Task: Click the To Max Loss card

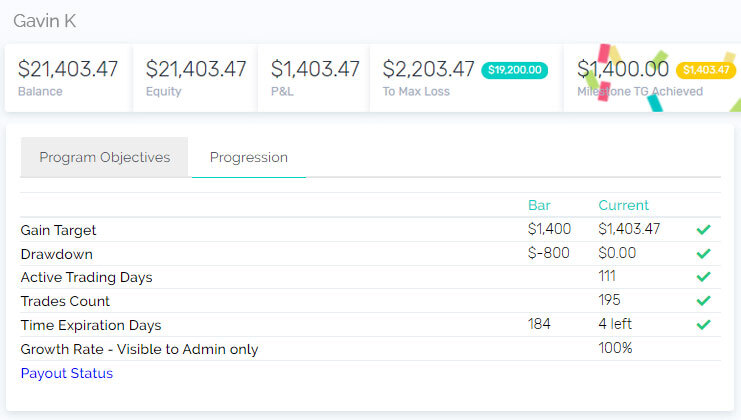Action: coord(466,78)
